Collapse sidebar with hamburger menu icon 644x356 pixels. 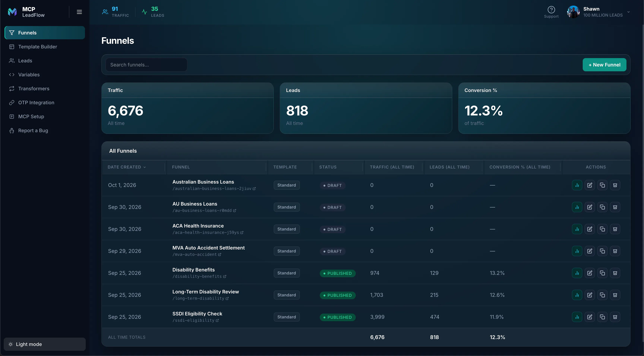[x=79, y=12]
